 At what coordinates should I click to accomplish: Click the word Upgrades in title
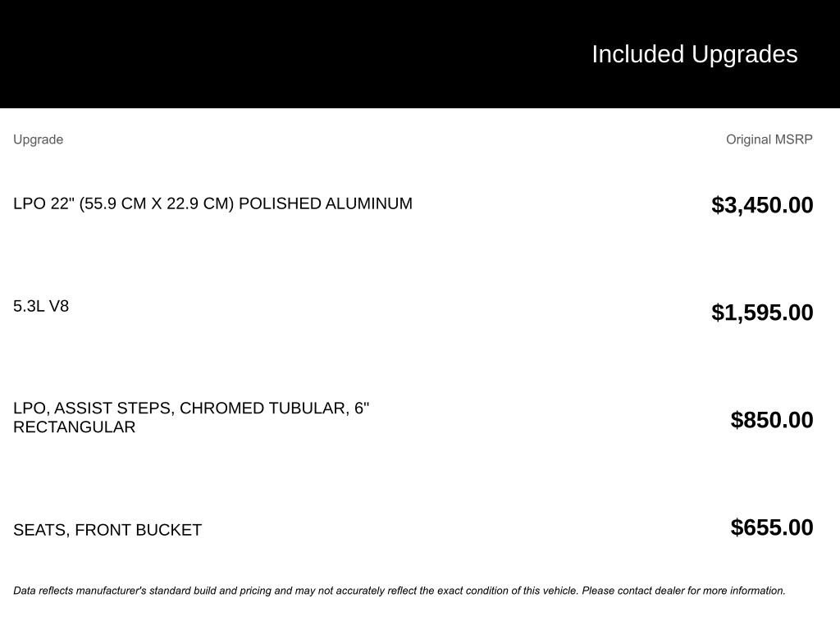coord(744,54)
